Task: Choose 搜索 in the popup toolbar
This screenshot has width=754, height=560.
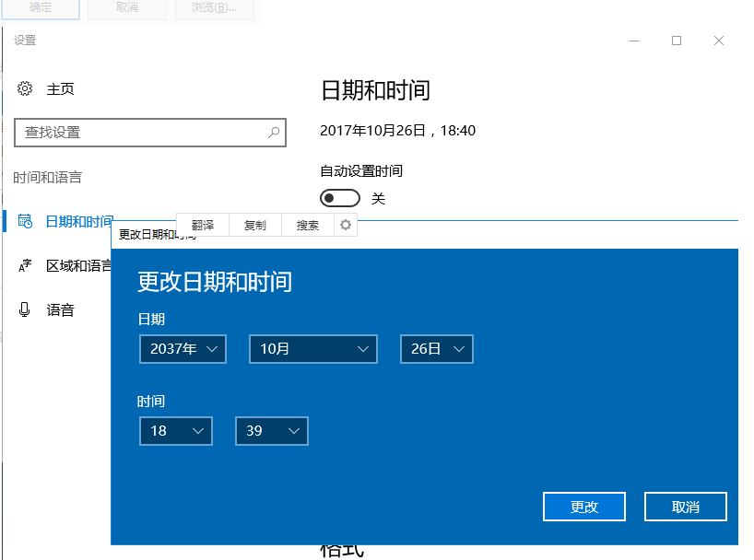Action: click(307, 225)
